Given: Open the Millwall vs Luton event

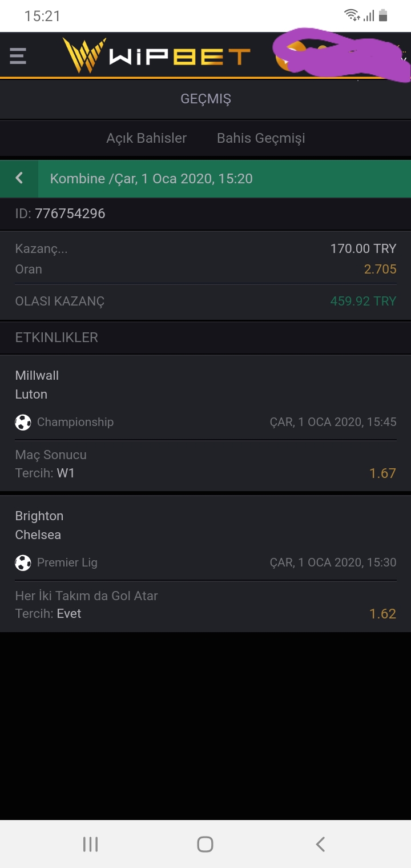Looking at the screenshot, I should click(205, 423).
